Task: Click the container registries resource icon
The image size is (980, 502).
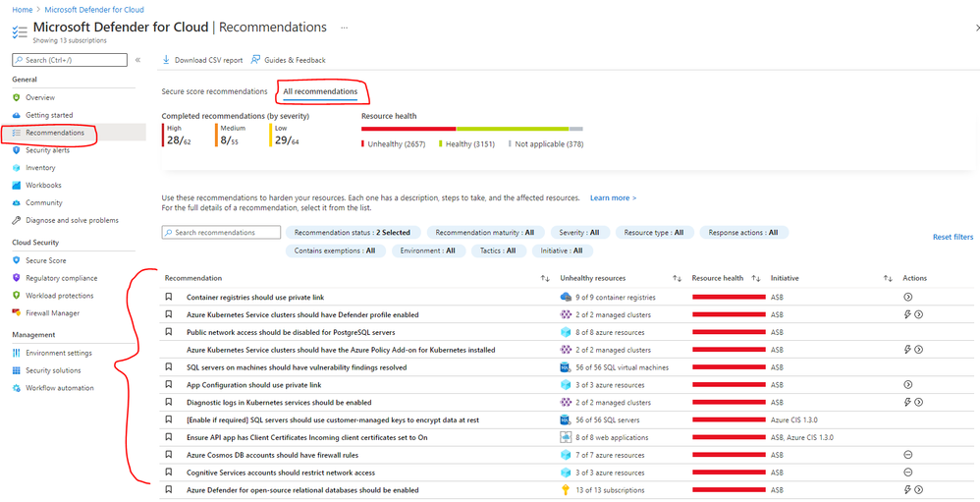Action: point(567,297)
